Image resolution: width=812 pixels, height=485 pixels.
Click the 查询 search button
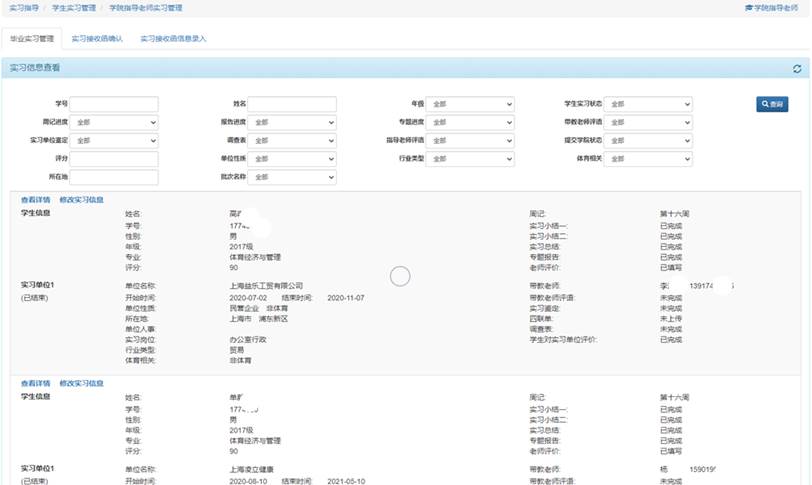[x=771, y=104]
